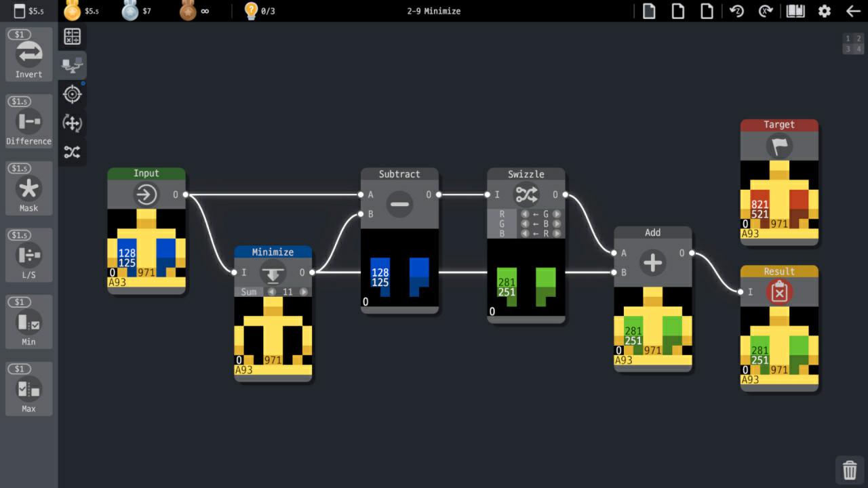Cycle Swizzle B channel source forward

pyautogui.click(x=557, y=233)
